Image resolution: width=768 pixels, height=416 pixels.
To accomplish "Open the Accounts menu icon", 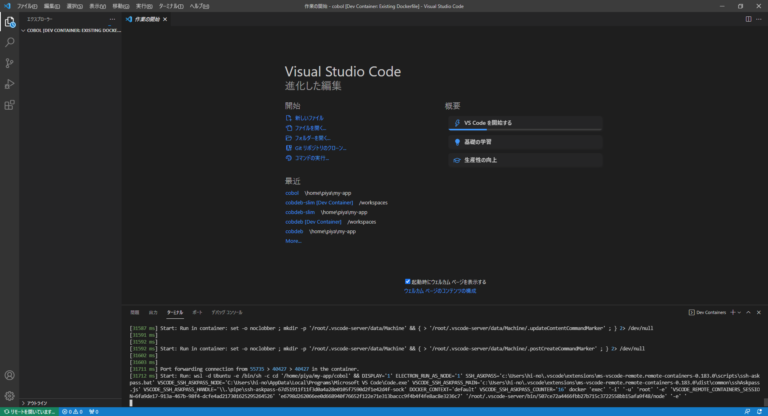I will click(x=9, y=375).
